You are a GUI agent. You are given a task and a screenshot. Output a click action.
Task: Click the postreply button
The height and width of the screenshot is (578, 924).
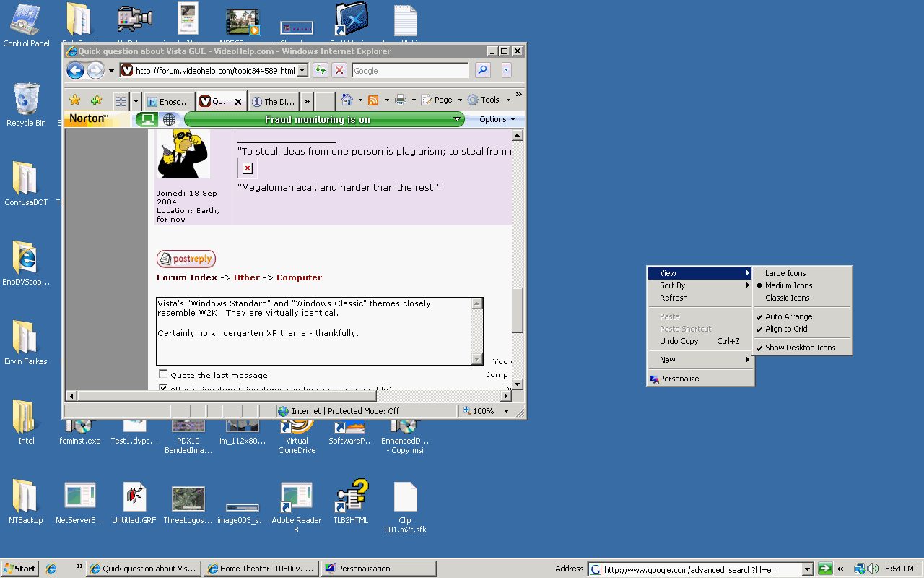[x=186, y=259]
